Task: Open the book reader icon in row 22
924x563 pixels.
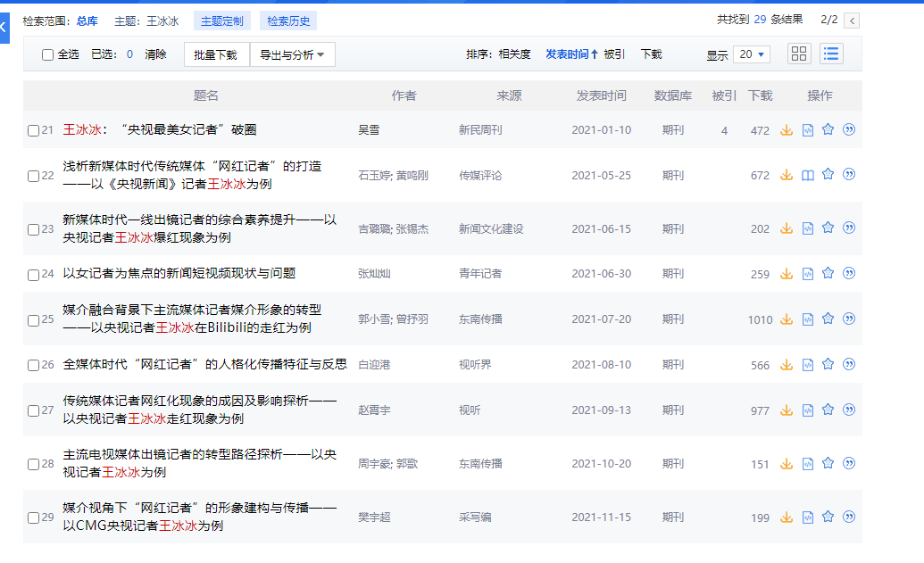Action: (808, 175)
